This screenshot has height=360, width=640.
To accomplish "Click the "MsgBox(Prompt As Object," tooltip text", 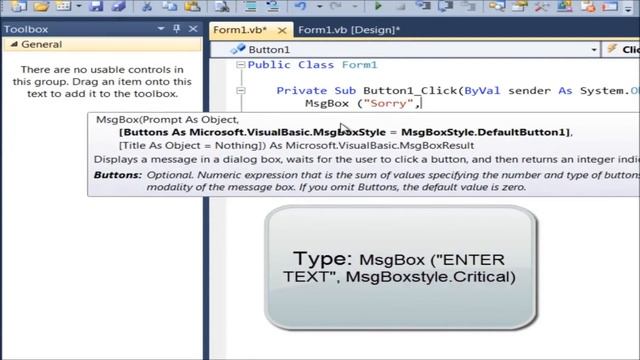I will point(167,120).
